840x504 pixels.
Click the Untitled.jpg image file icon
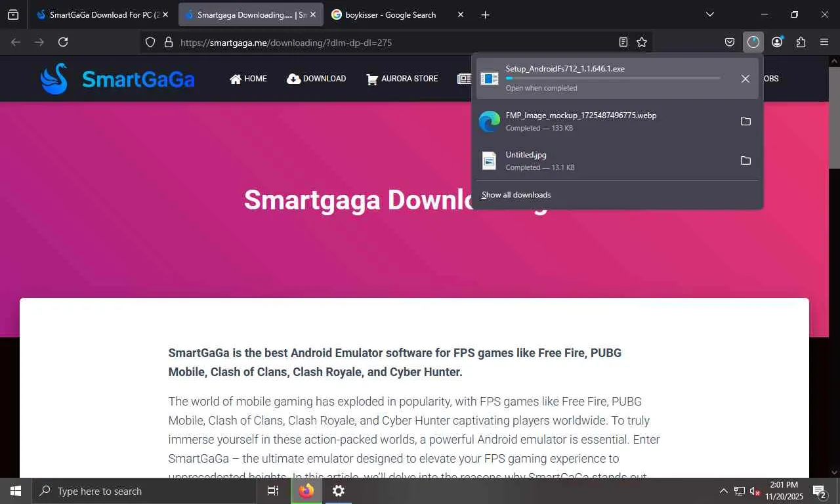[490, 161]
